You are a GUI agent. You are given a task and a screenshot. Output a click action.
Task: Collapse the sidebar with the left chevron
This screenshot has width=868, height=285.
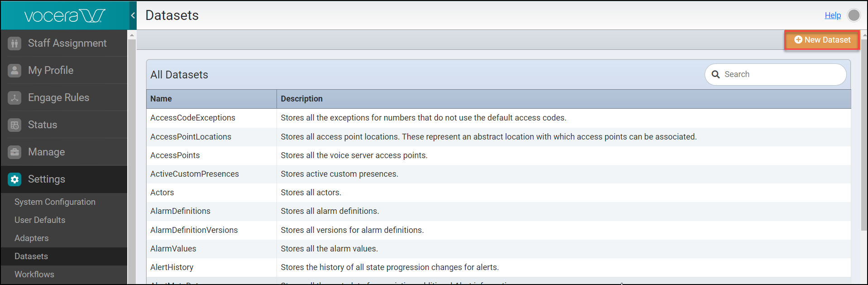[x=132, y=14]
